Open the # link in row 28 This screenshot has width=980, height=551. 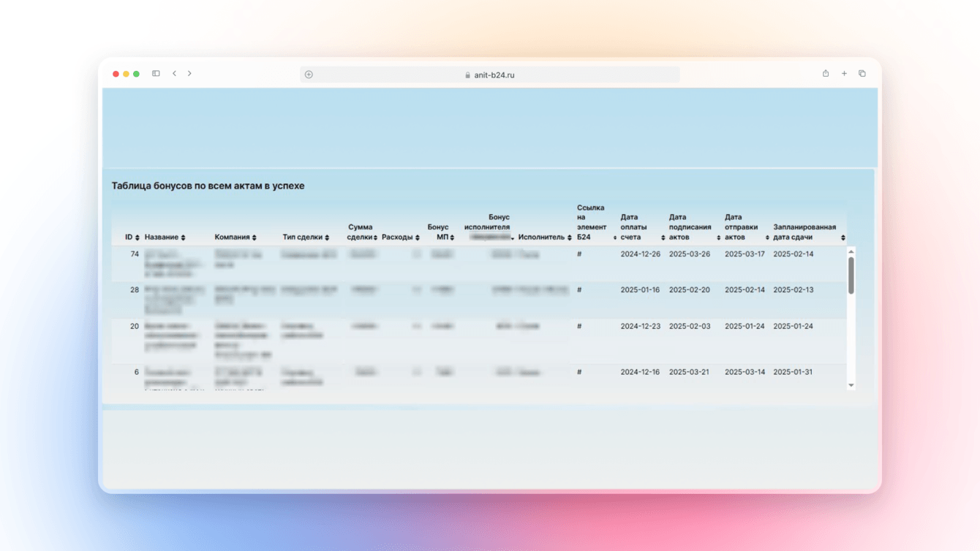579,290
